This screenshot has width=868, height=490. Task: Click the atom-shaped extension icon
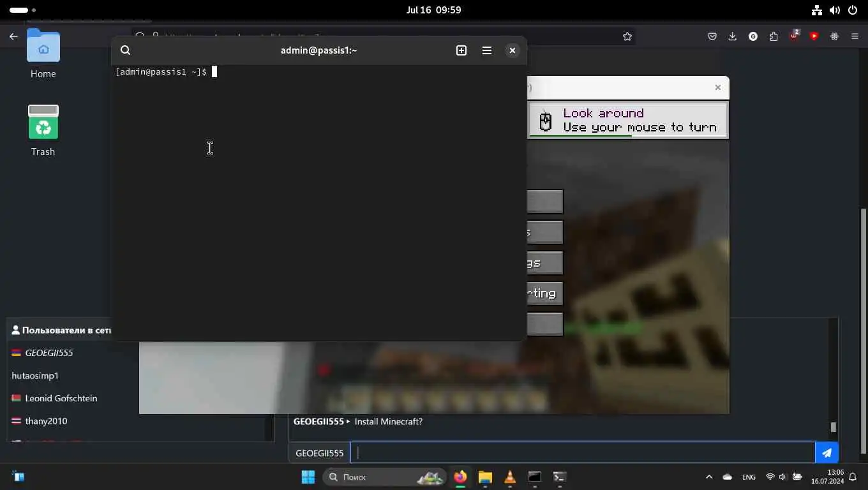pos(834,36)
